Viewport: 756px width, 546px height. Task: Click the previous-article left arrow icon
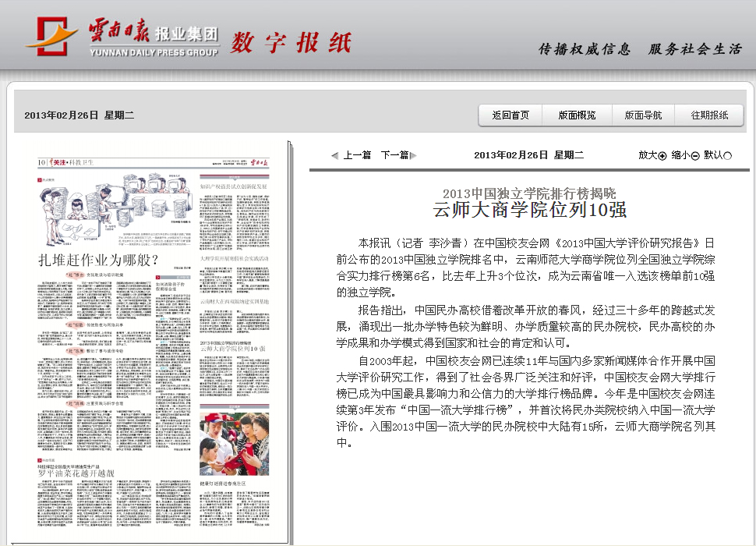tap(335, 155)
